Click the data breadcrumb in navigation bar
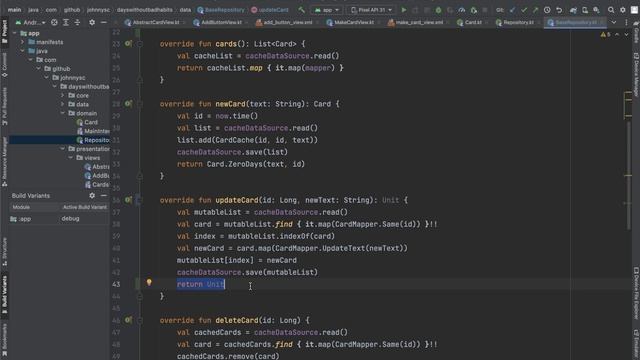 click(x=185, y=10)
